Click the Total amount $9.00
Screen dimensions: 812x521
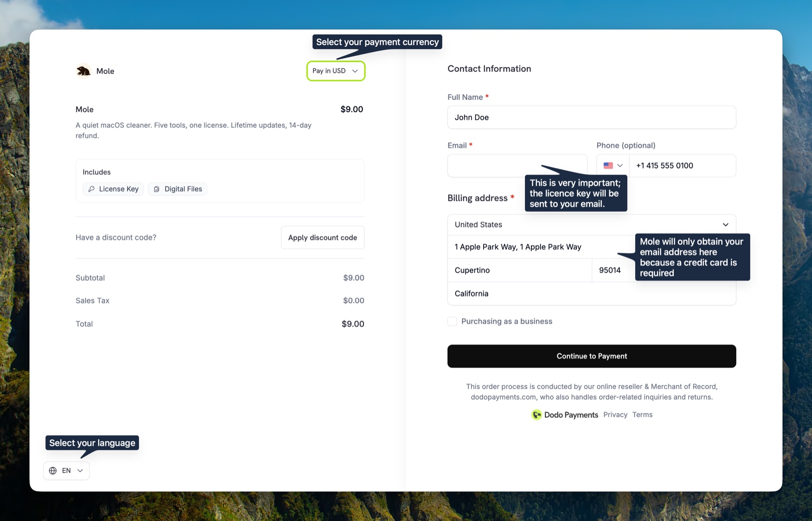pyautogui.click(x=353, y=324)
